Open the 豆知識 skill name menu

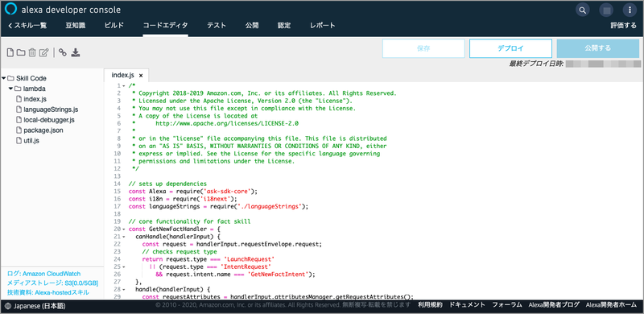(76, 26)
